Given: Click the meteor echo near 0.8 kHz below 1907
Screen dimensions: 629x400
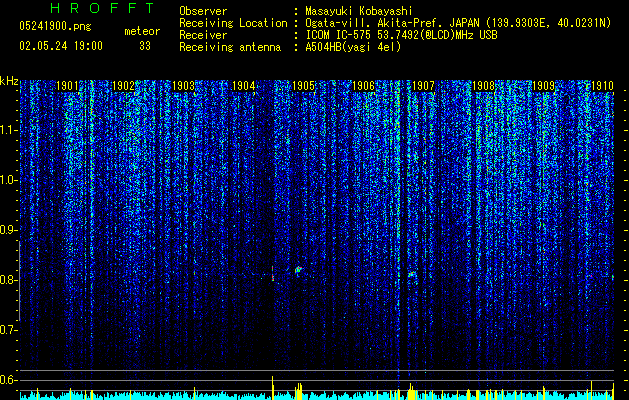Looking at the screenshot, I should point(412,274).
